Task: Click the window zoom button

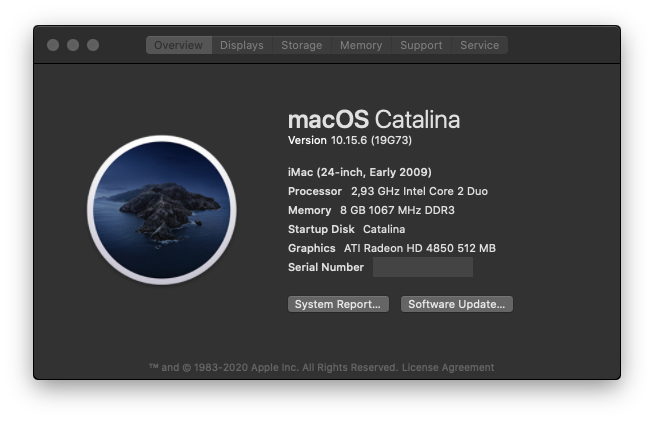Action: (x=93, y=45)
